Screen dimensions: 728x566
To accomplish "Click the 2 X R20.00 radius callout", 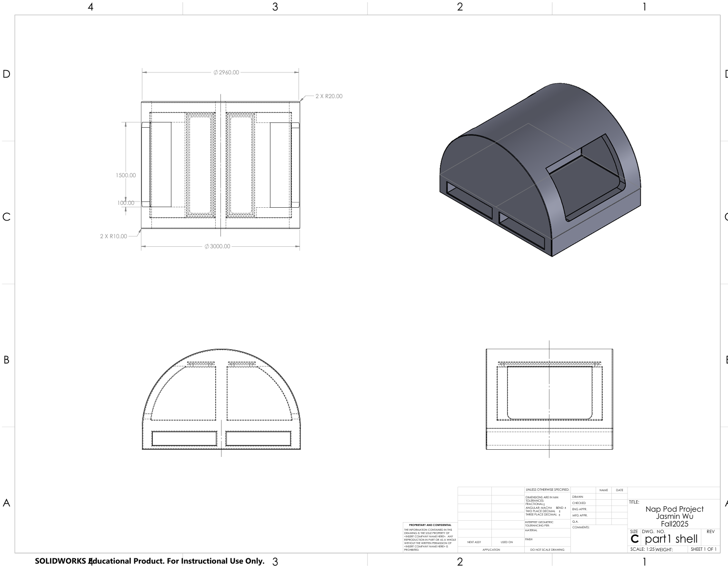I will pos(329,96).
